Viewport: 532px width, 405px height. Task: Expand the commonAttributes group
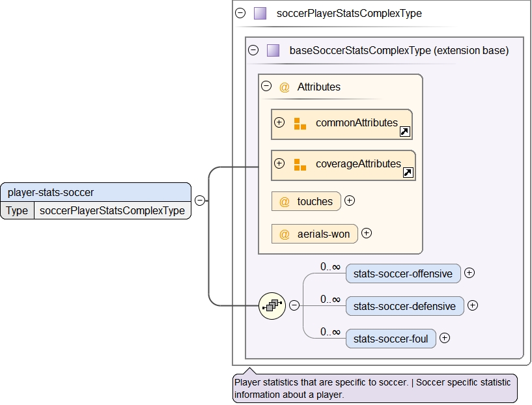279,122
